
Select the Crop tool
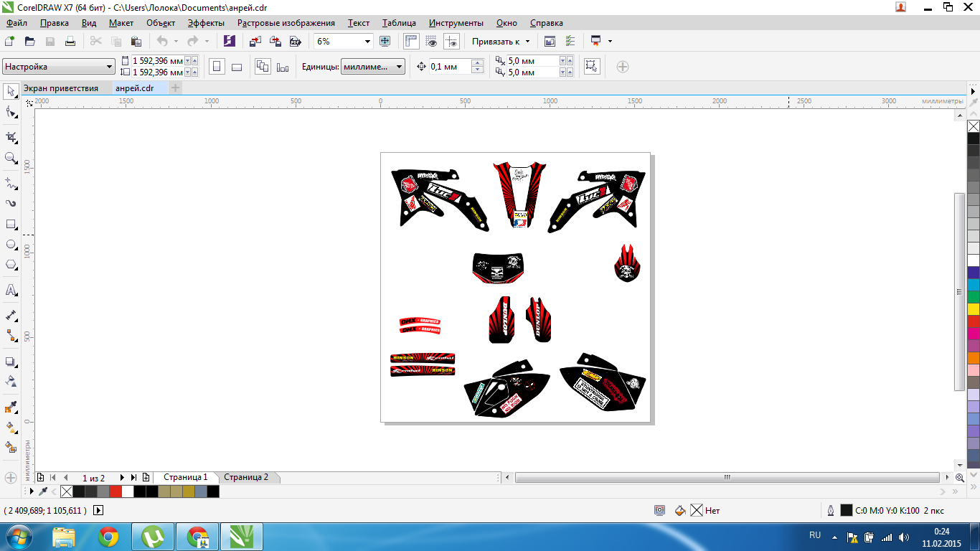(x=11, y=136)
